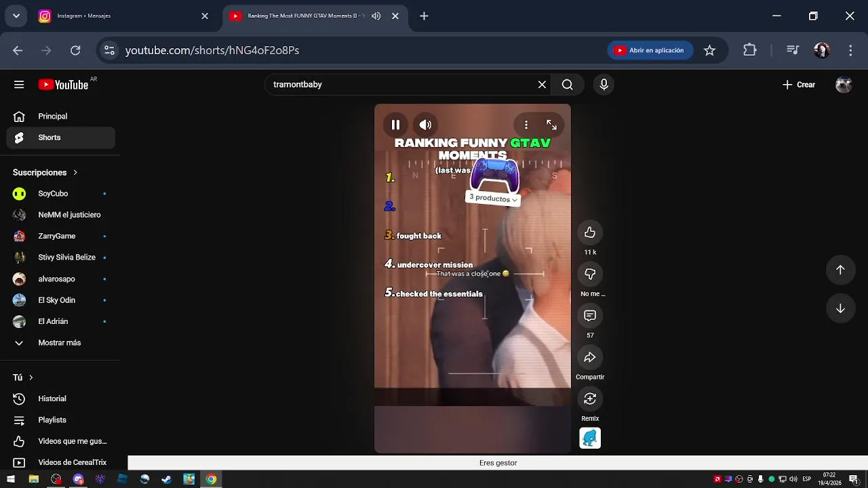Remix this Short
Viewport: 868px width, 488px height.
[590, 399]
